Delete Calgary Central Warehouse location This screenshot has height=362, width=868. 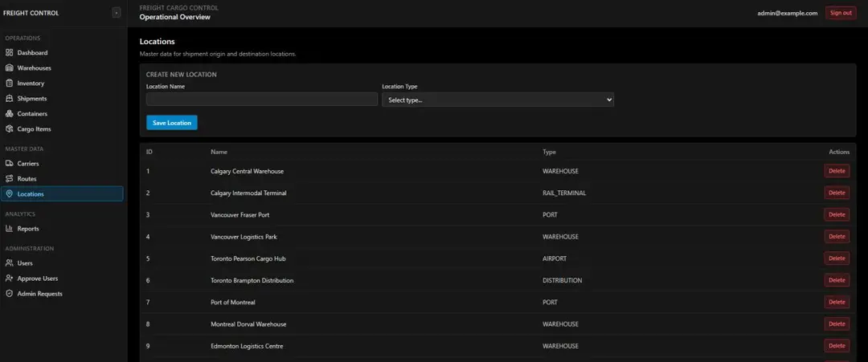(x=837, y=171)
